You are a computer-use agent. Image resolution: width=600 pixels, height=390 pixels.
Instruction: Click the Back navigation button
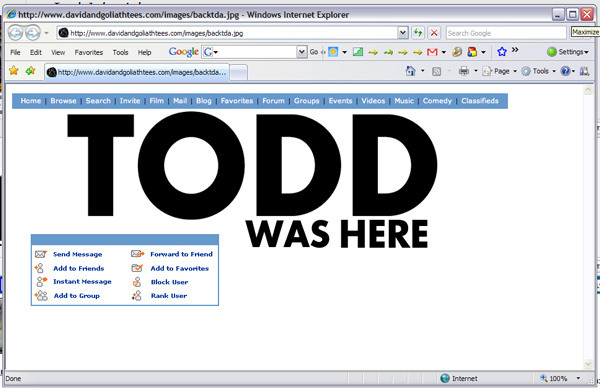[16, 33]
